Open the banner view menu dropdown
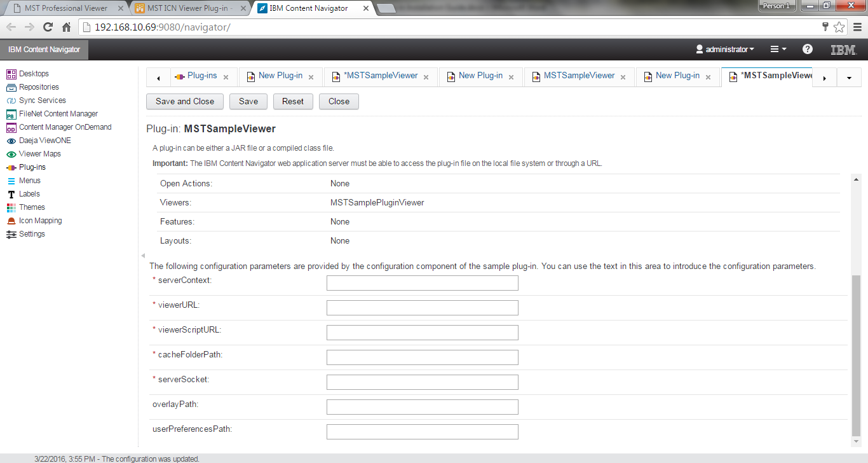 tap(778, 50)
